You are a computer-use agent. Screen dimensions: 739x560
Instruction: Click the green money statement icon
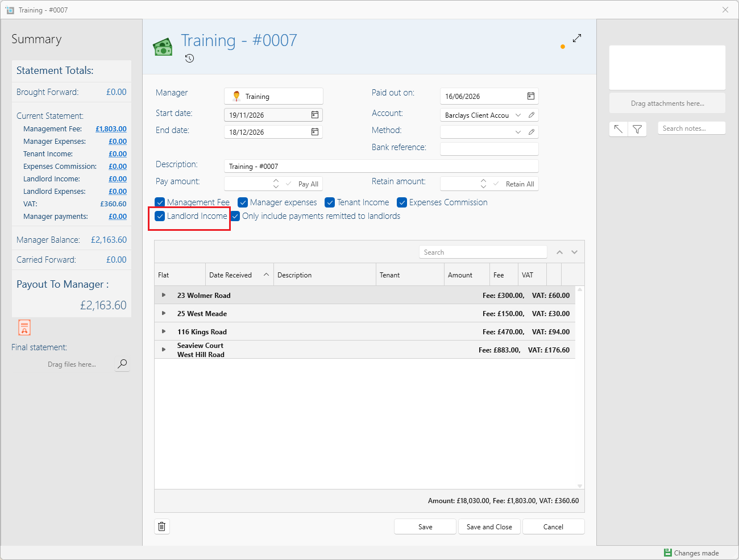163,47
